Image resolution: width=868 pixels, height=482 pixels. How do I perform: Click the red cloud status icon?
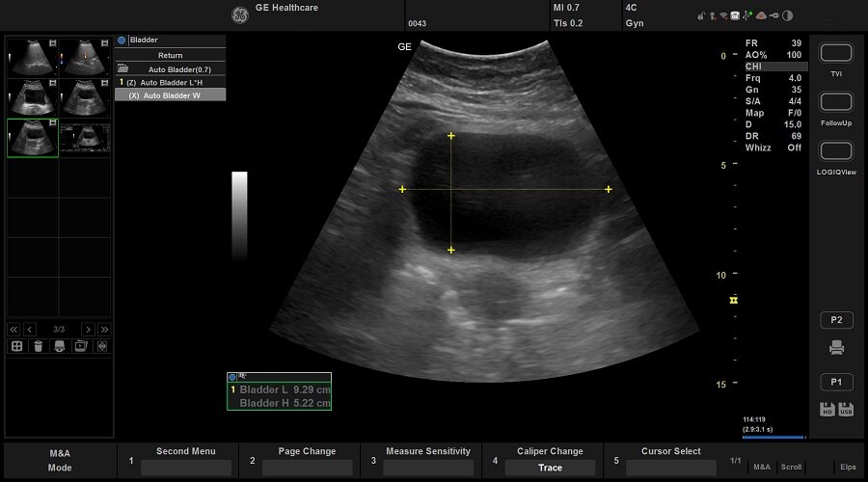point(761,15)
